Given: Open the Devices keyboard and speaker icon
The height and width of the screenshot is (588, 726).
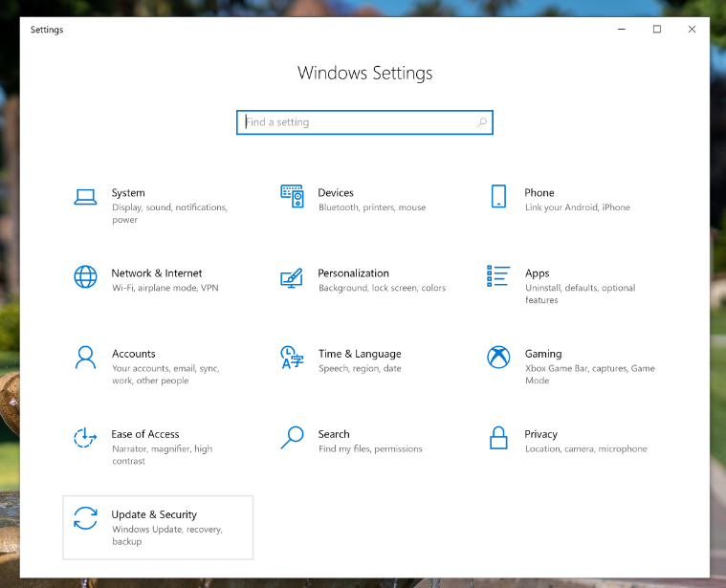Looking at the screenshot, I should pos(292,196).
